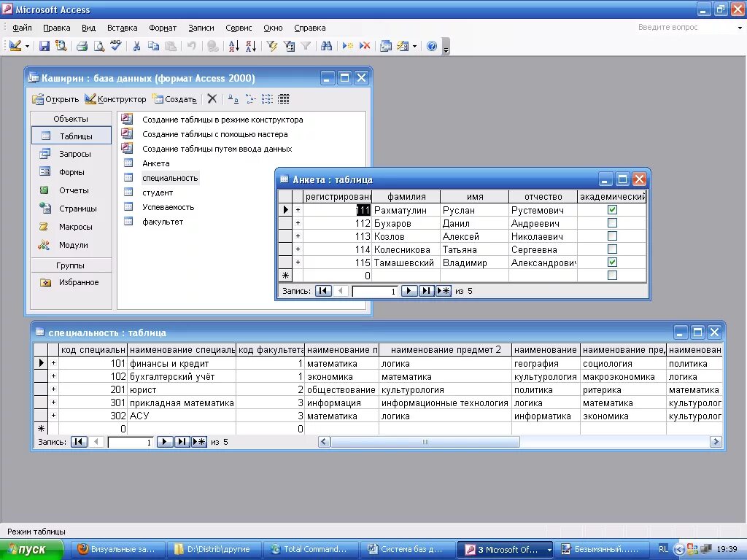Toggle the checkbox in the new blank record row
This screenshot has height=560, width=747.
[x=613, y=275]
